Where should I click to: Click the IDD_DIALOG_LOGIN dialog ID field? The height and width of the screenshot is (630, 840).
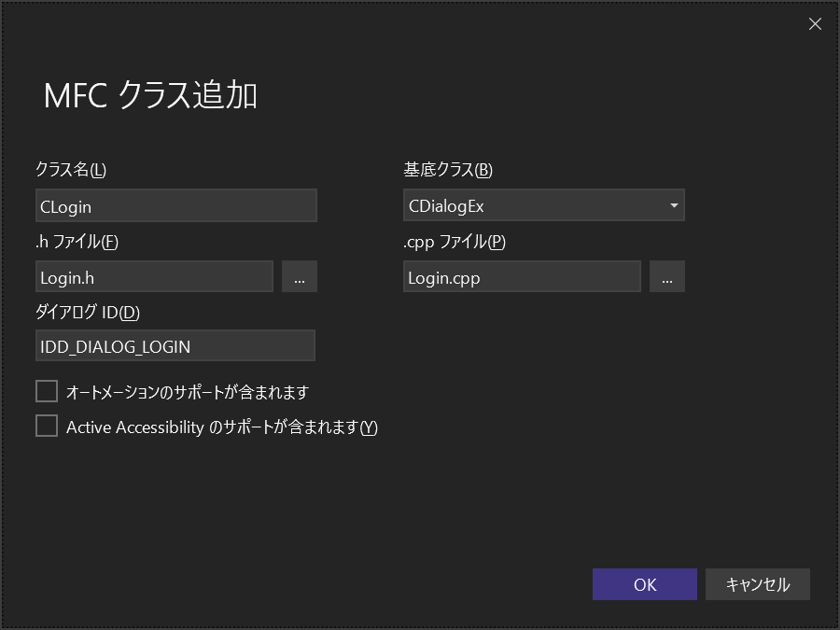coord(175,346)
